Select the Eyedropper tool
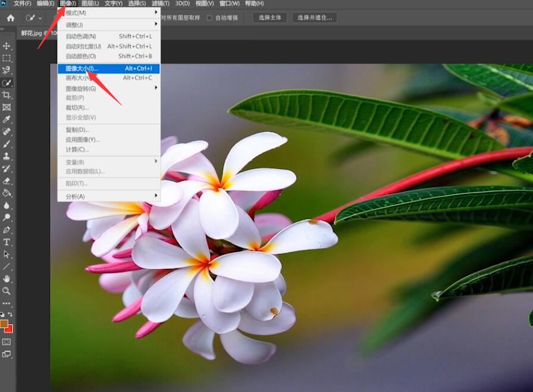This screenshot has width=533, height=392. point(7,120)
